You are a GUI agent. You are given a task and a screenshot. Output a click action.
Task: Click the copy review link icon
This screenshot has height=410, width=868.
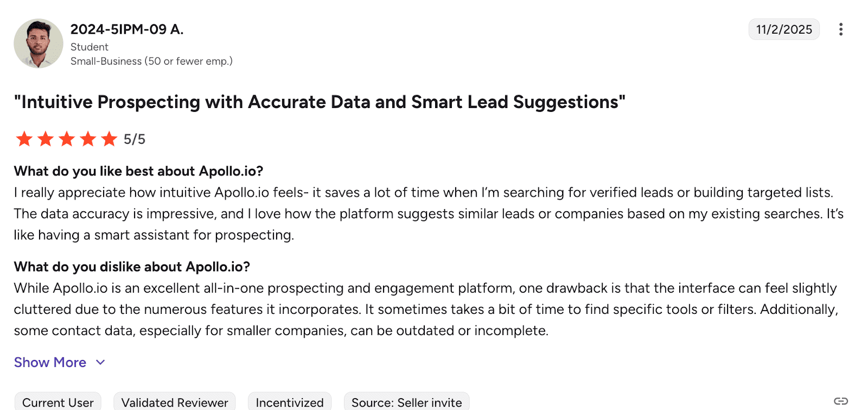point(841,401)
